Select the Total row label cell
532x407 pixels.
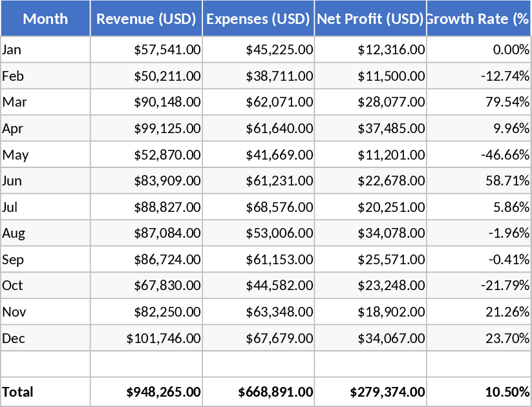pyautogui.click(x=45, y=391)
